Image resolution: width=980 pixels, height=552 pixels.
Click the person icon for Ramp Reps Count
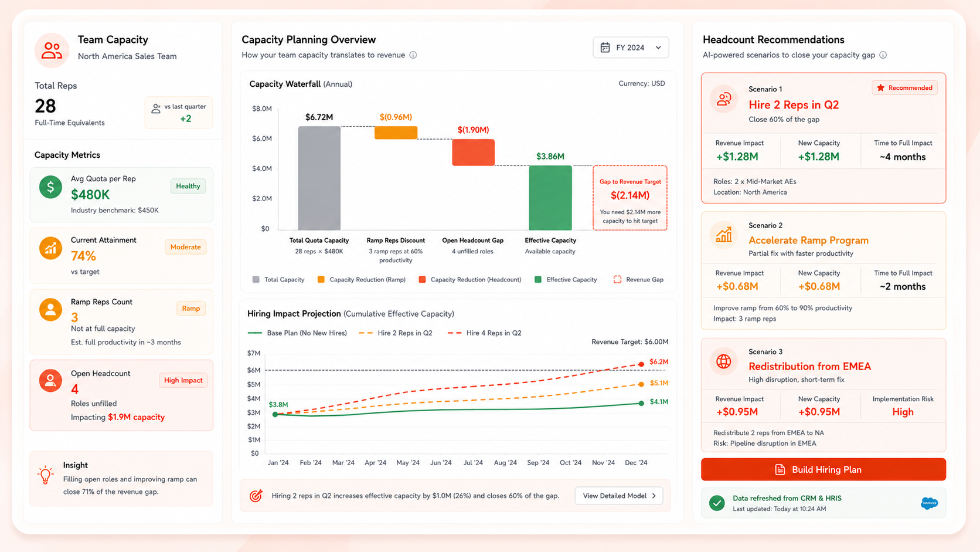50,309
